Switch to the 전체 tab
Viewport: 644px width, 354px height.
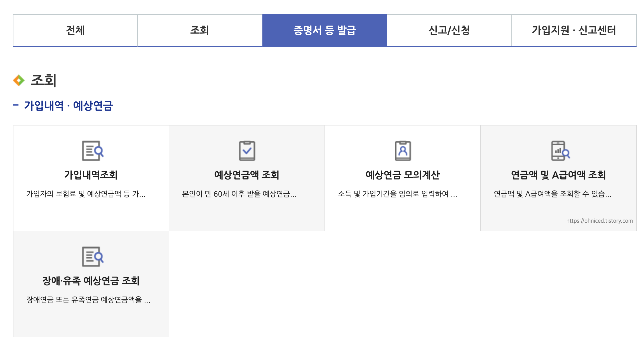[75, 30]
